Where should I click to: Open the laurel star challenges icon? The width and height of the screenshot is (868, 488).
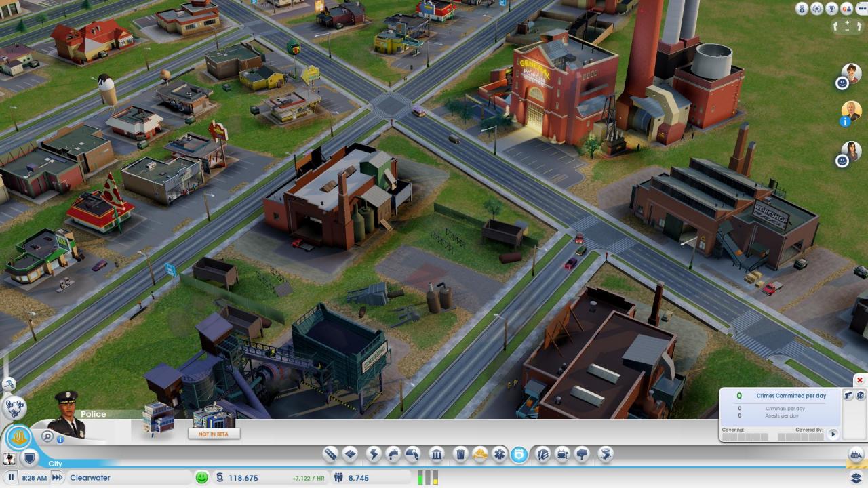click(816, 9)
